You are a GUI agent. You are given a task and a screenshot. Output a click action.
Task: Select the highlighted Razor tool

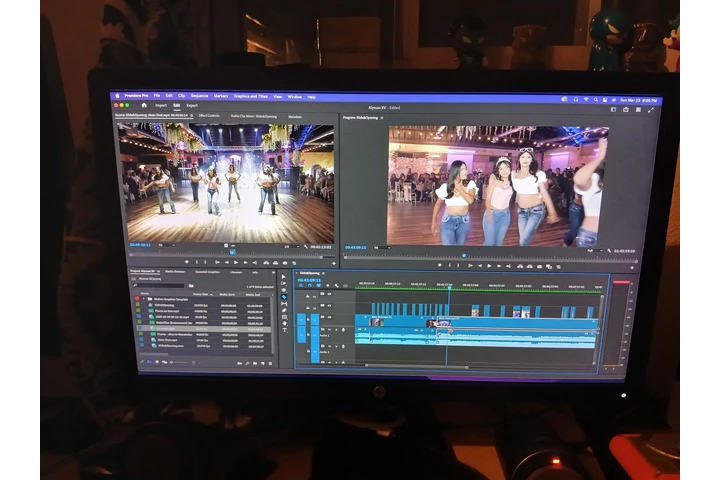(x=284, y=297)
